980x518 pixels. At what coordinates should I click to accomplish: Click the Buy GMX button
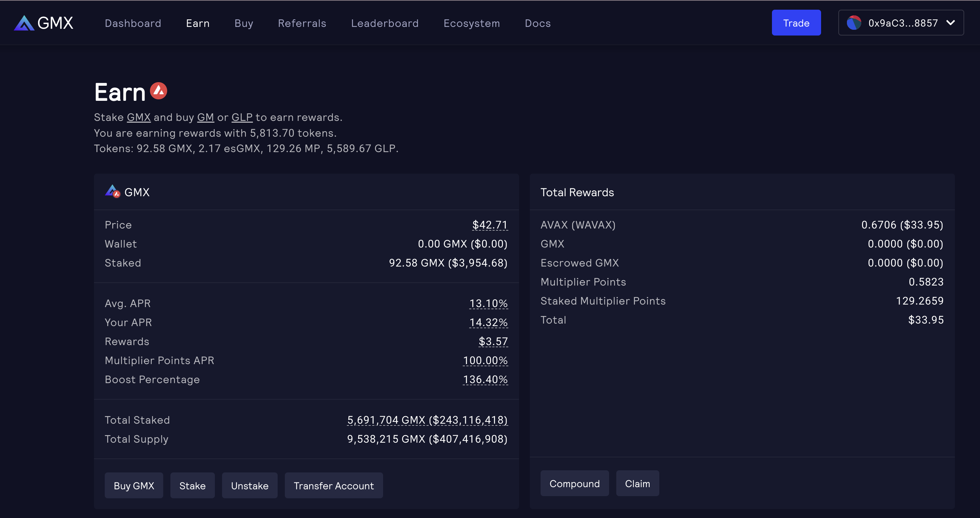click(x=134, y=485)
